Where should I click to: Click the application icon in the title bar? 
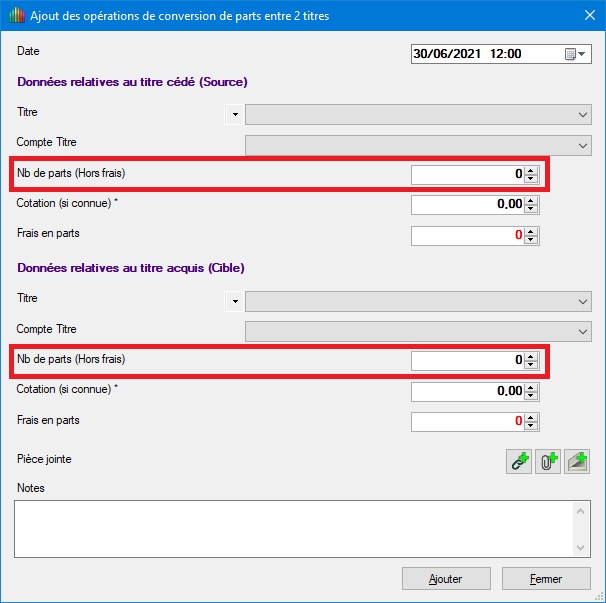16,16
